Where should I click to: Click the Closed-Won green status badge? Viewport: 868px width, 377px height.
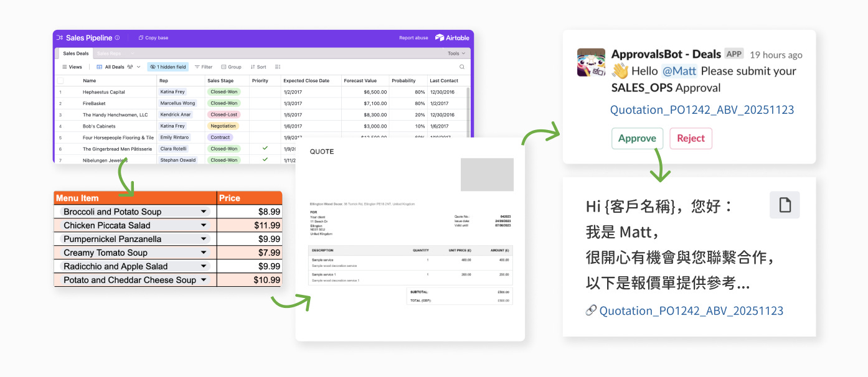point(225,91)
